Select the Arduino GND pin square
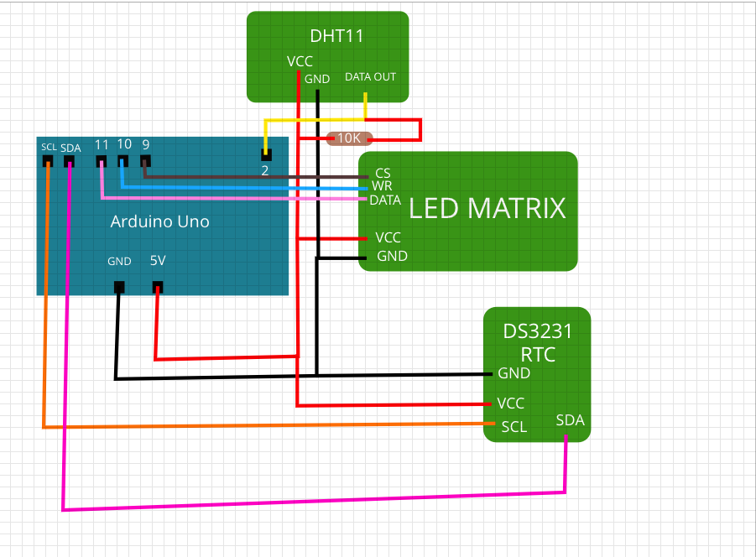 (x=119, y=287)
